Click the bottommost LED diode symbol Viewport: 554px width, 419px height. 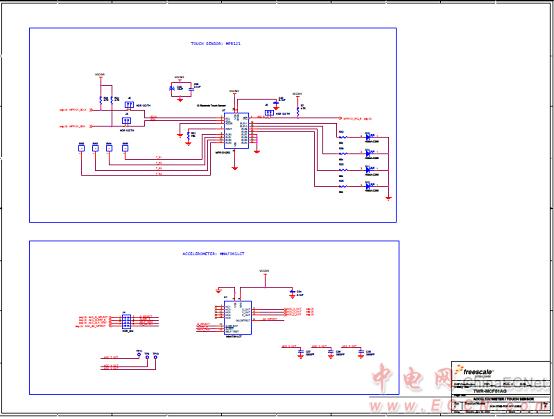[369, 186]
